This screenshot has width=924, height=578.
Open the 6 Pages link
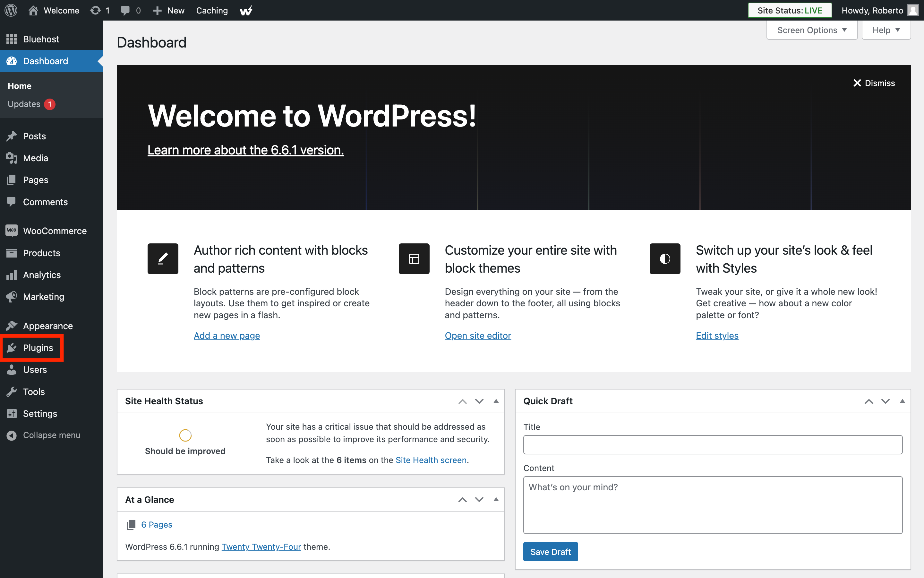157,525
